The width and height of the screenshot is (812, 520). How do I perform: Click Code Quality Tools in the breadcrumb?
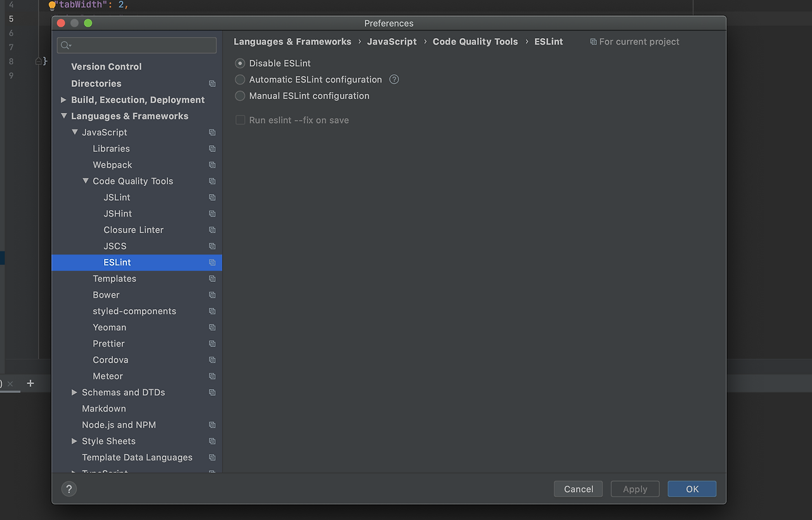click(475, 41)
